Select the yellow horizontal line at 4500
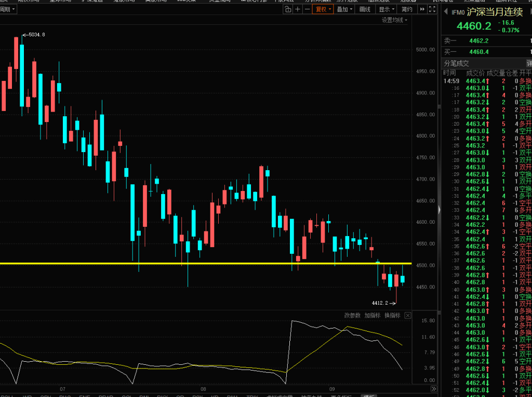 click(206, 264)
